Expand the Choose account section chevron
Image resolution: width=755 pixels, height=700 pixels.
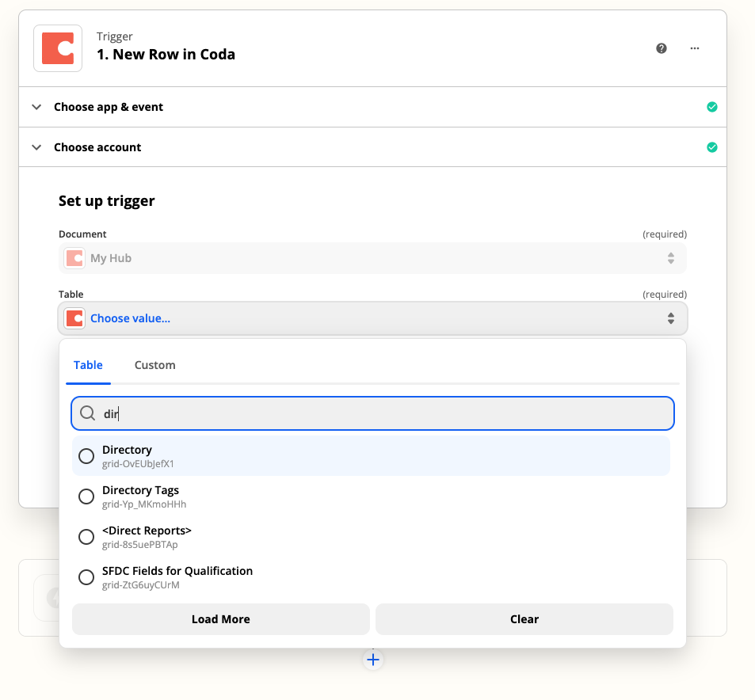click(x=36, y=147)
